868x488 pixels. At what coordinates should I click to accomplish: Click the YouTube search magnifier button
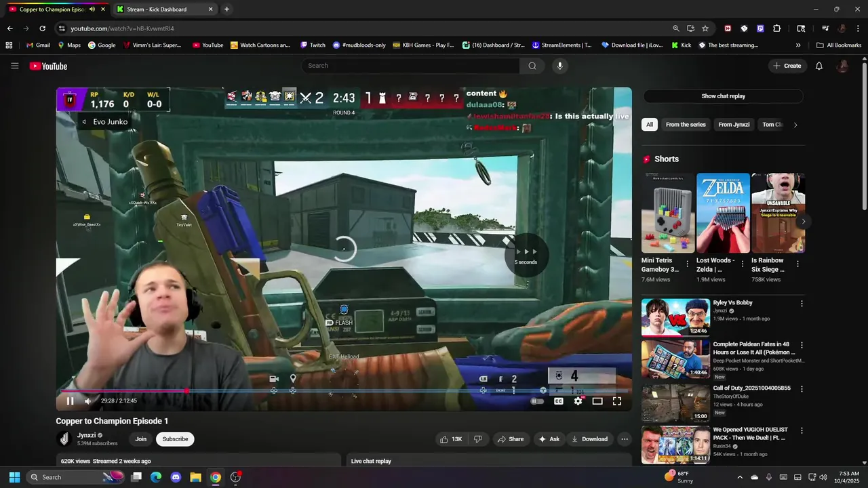pyautogui.click(x=532, y=66)
